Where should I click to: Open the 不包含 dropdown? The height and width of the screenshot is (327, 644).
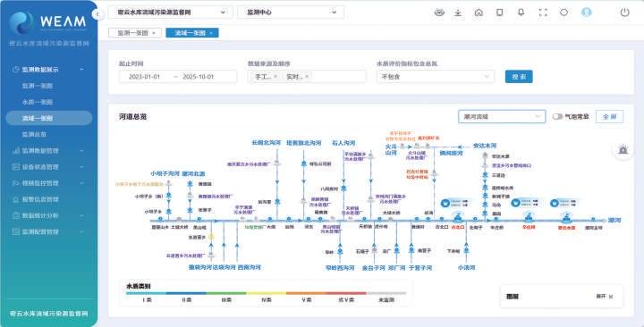click(436, 77)
